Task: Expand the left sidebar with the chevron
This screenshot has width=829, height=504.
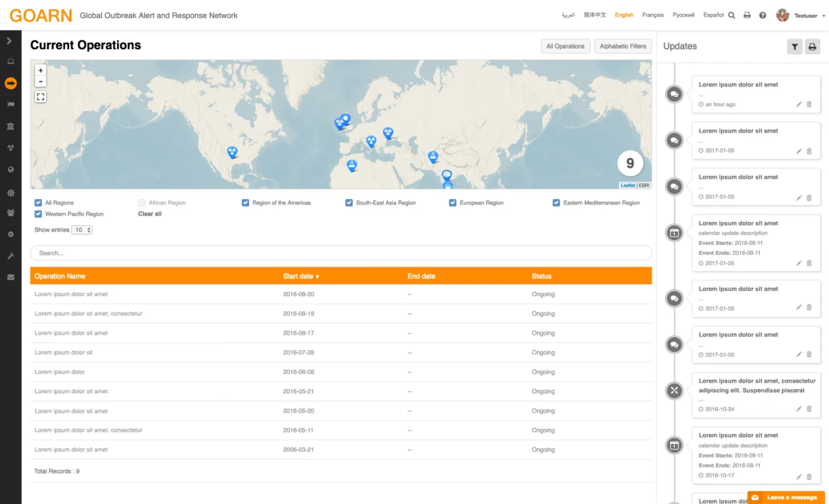Action: 9,41
